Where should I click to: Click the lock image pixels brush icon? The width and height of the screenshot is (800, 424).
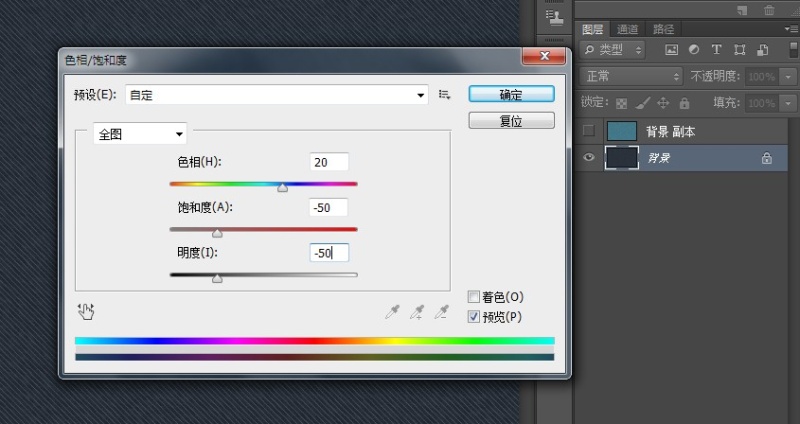click(643, 103)
